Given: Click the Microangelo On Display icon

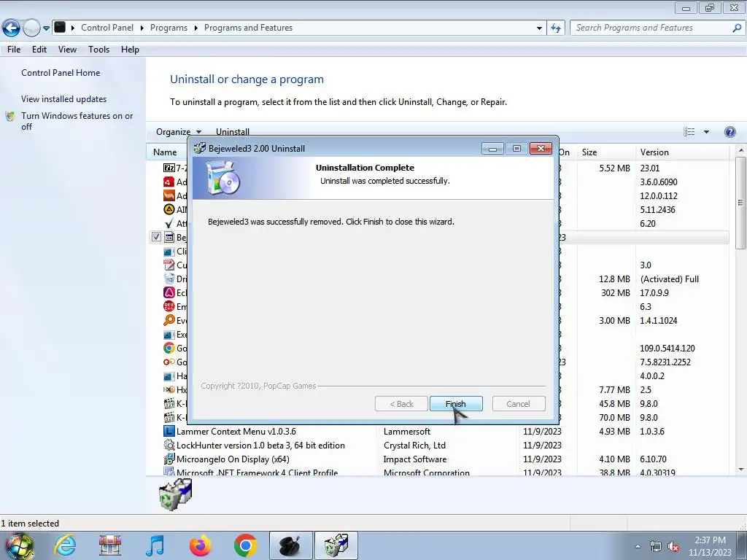Looking at the screenshot, I should (x=169, y=459).
